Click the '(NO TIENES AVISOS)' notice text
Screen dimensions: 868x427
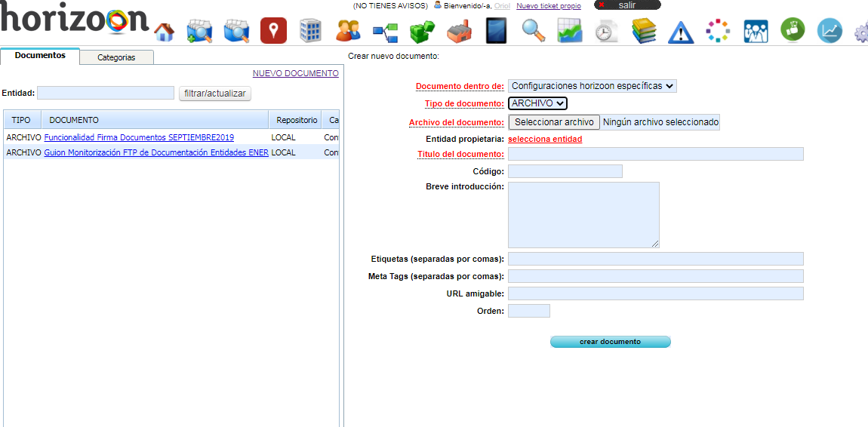click(390, 5)
